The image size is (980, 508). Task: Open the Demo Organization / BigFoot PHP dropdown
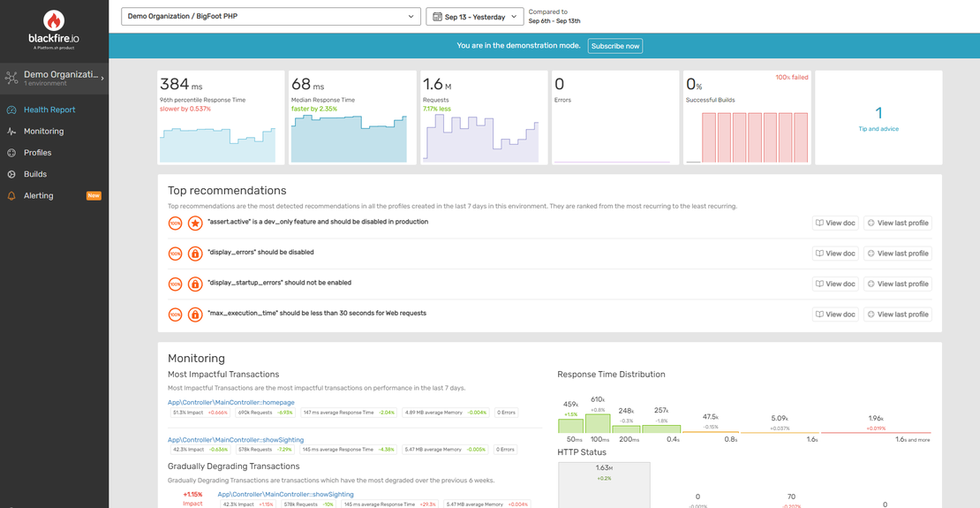[x=270, y=17]
